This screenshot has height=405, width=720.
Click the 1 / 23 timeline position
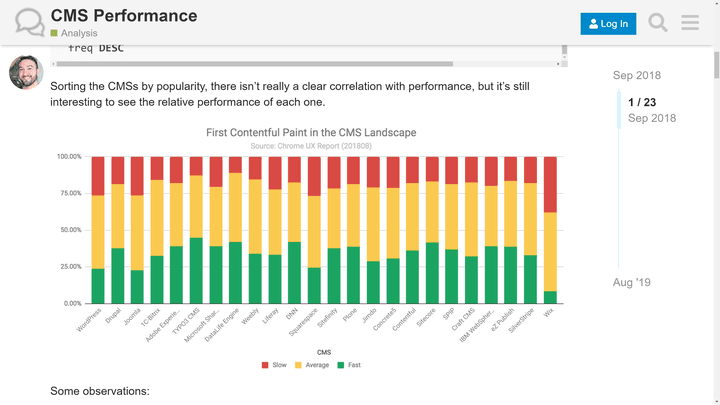point(642,102)
